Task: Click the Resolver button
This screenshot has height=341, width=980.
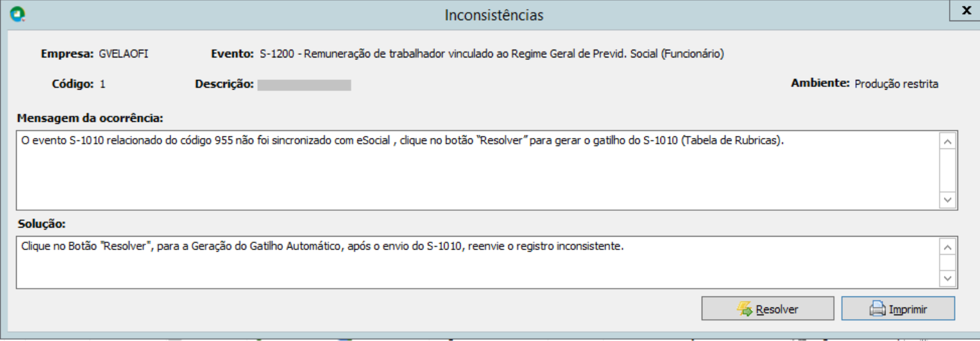Action: click(x=767, y=309)
